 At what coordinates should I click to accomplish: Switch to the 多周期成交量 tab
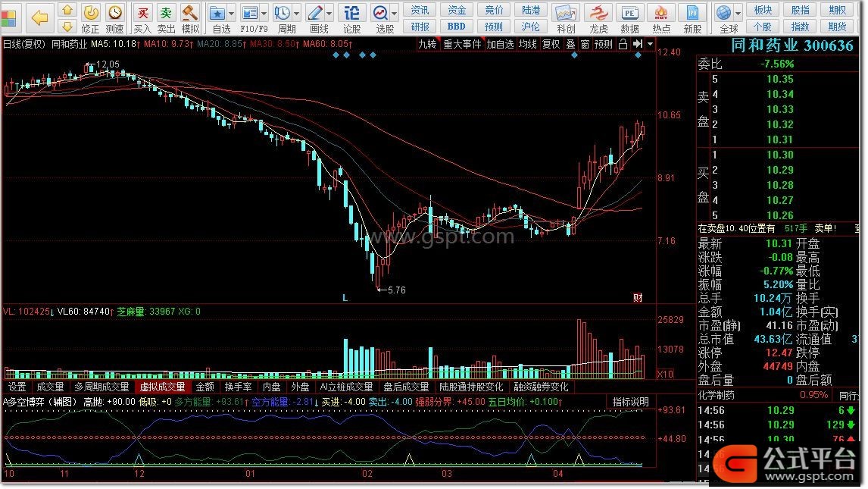pyautogui.click(x=101, y=387)
